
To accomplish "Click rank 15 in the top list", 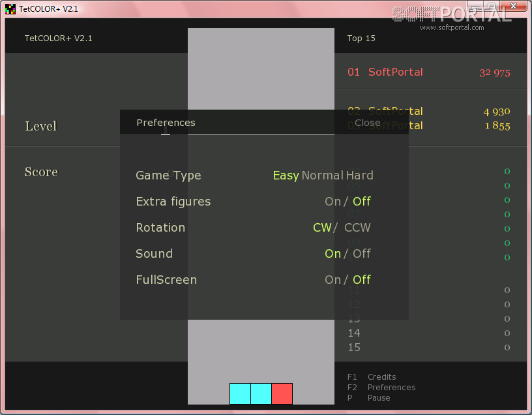I will click(x=354, y=347).
